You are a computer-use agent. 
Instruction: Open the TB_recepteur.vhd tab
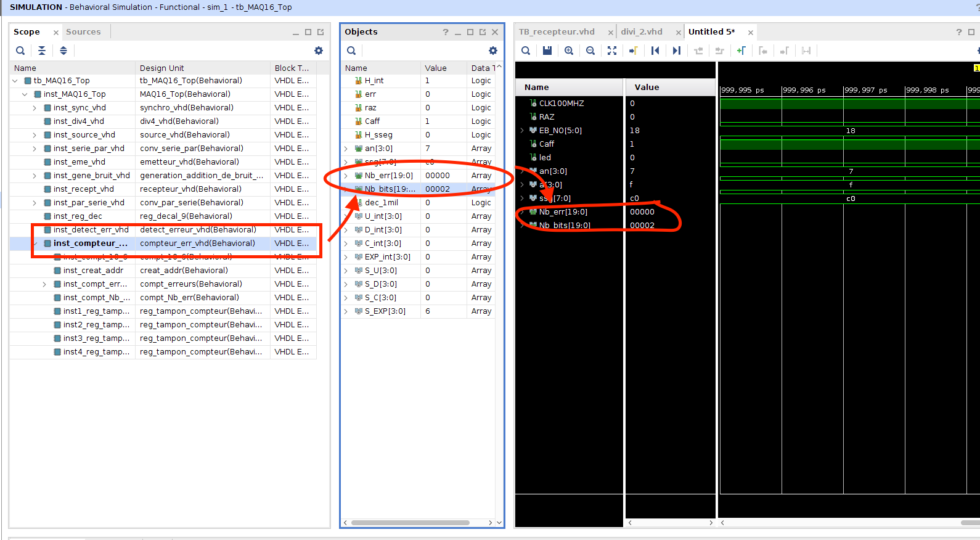(557, 32)
